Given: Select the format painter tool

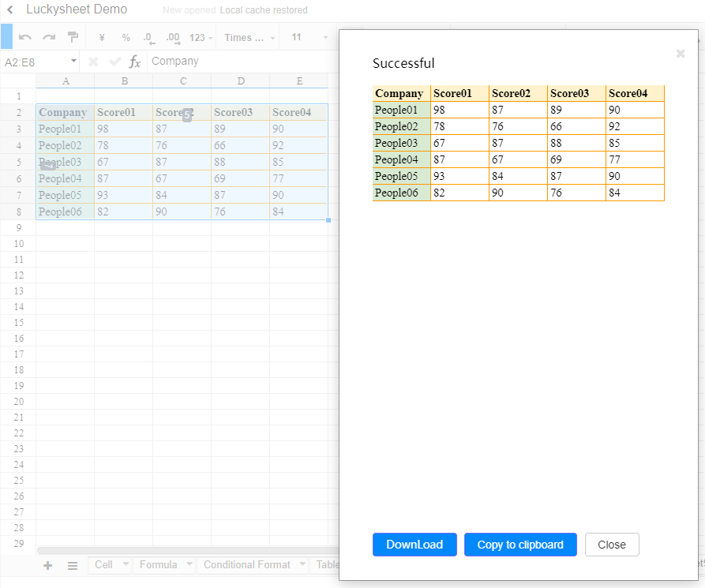Looking at the screenshot, I should (73, 36).
